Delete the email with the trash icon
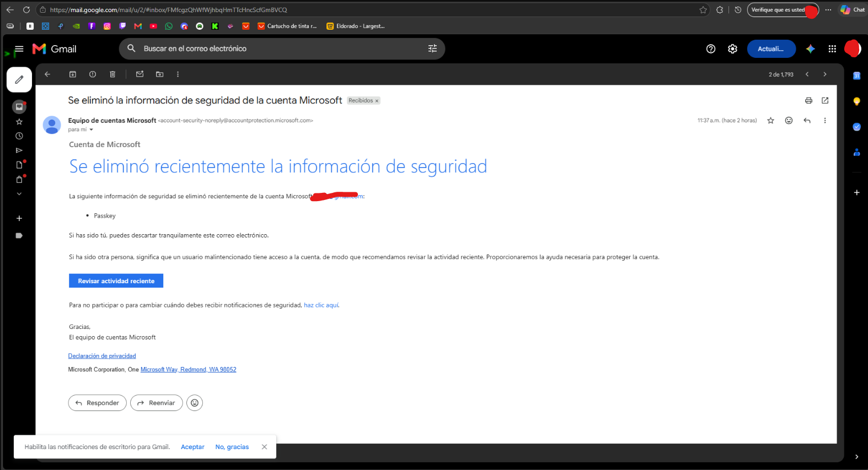 112,74
